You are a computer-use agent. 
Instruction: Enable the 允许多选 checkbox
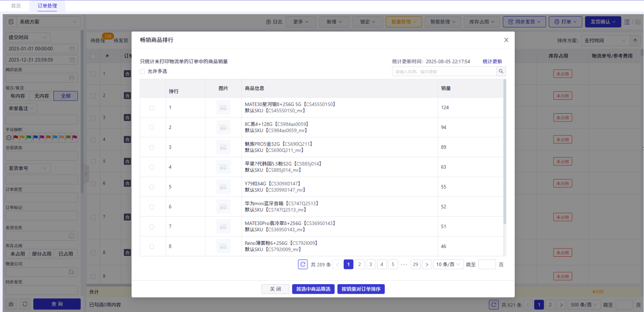tap(142, 72)
